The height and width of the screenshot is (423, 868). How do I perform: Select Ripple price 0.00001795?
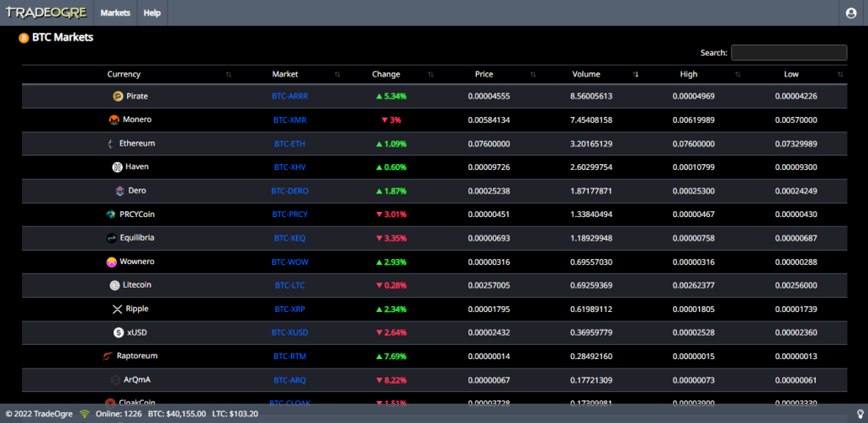point(489,309)
